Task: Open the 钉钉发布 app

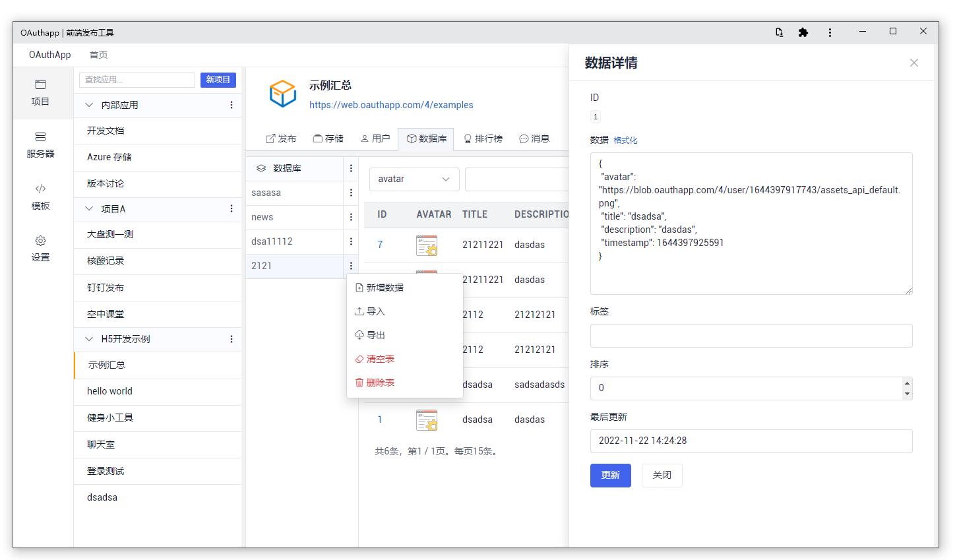Action: (158, 288)
